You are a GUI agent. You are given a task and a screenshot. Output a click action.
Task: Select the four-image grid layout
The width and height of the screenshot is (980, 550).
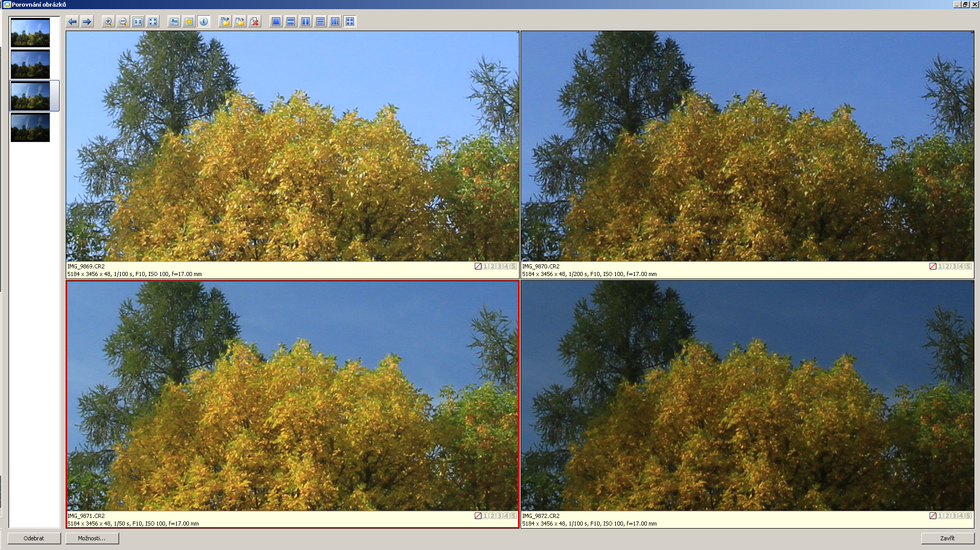point(350,22)
